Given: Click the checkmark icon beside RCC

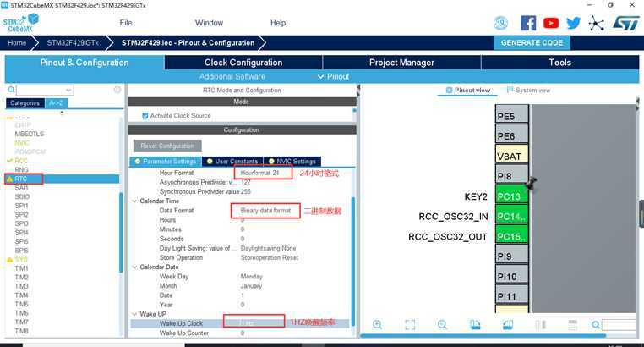Looking at the screenshot, I should (10, 161).
